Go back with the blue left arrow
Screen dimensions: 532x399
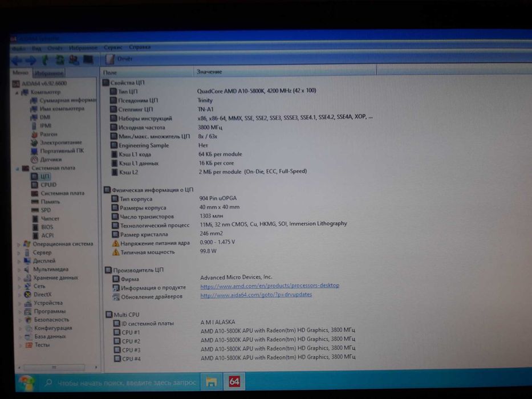click(17, 61)
